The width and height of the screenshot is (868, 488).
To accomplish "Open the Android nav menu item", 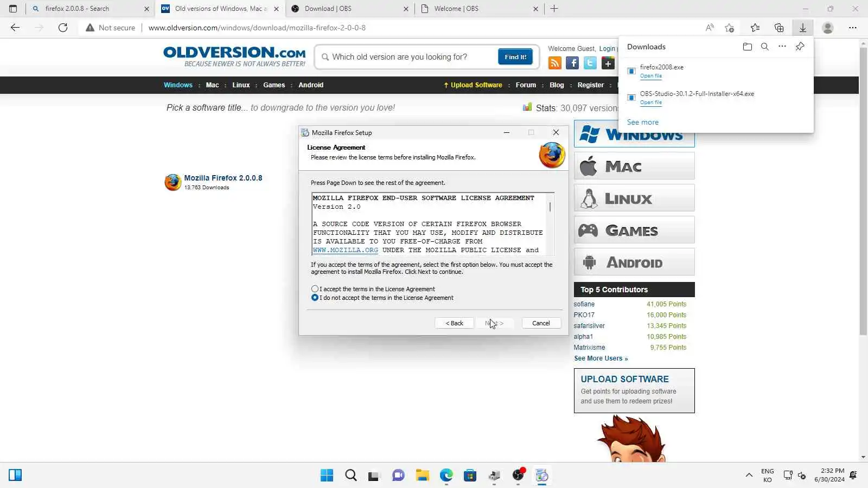I will pyautogui.click(x=311, y=85).
